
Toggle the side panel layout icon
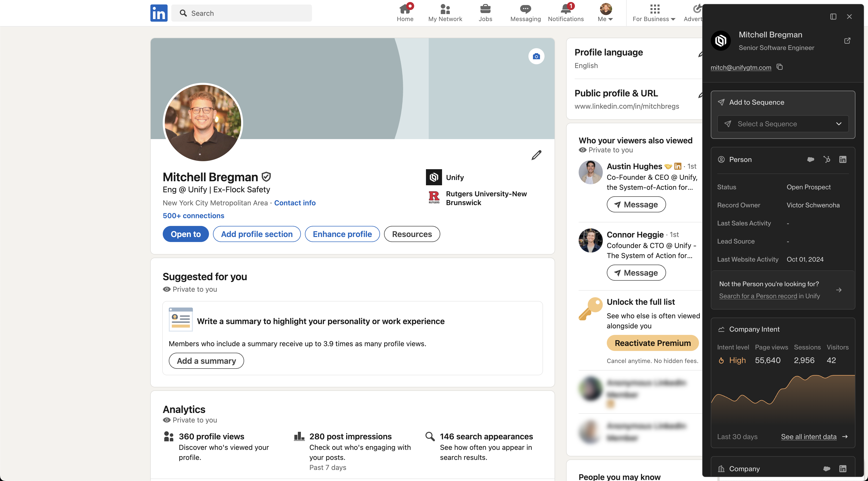point(833,17)
